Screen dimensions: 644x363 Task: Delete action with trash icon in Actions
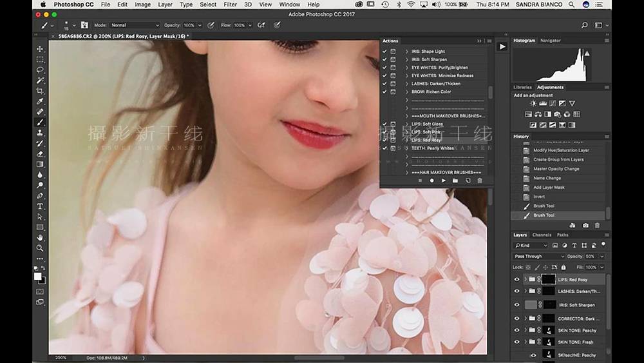pos(479,181)
